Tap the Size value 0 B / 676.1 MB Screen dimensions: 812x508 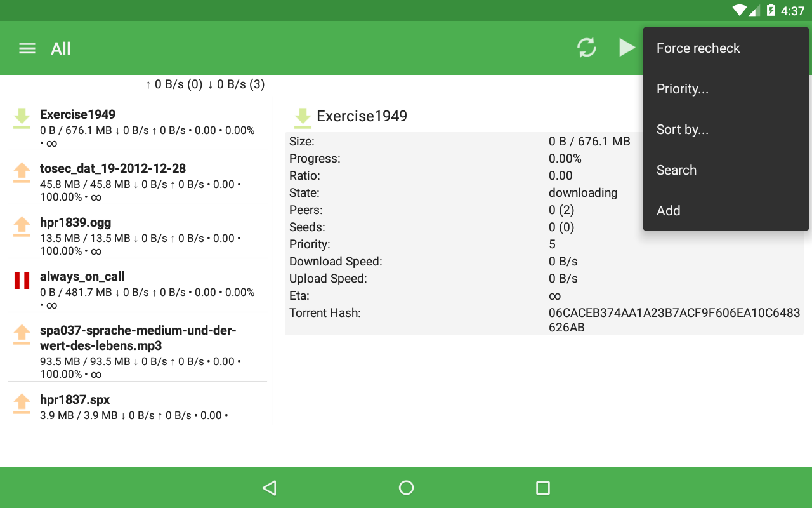coord(589,142)
